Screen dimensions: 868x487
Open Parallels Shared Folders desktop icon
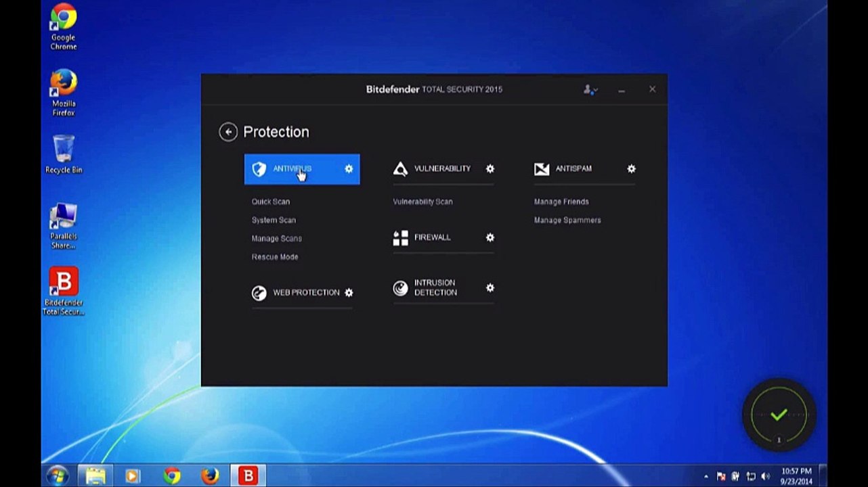[64, 227]
